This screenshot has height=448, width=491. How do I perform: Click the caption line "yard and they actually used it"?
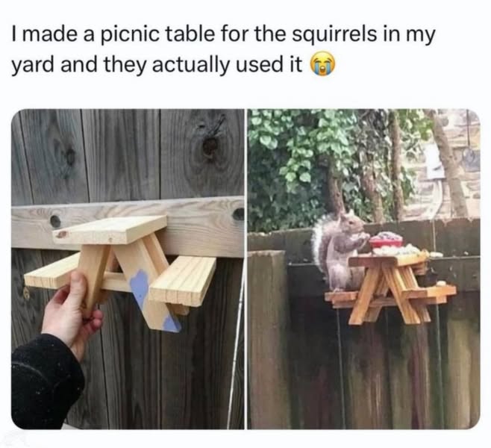[x=157, y=65]
